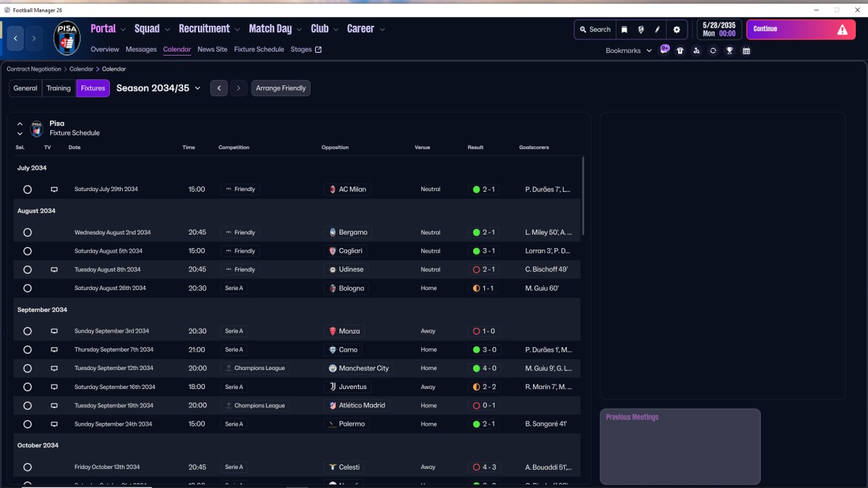The image size is (868, 488).
Task: Select the Como fixture radio button
Action: tap(28, 350)
